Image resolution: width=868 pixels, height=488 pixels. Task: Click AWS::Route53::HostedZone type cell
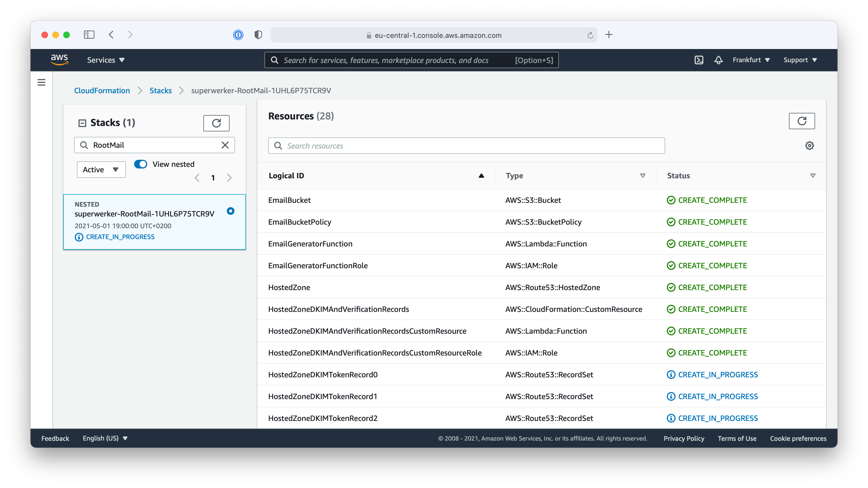click(553, 287)
